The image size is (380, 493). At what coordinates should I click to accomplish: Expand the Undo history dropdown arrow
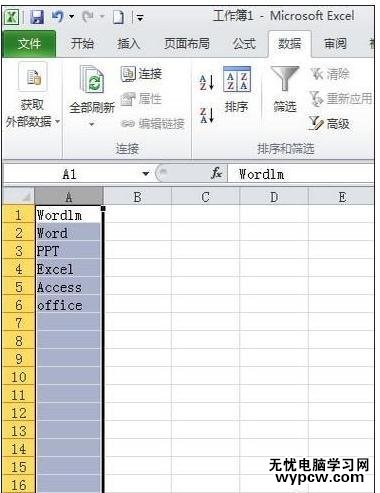(x=71, y=16)
